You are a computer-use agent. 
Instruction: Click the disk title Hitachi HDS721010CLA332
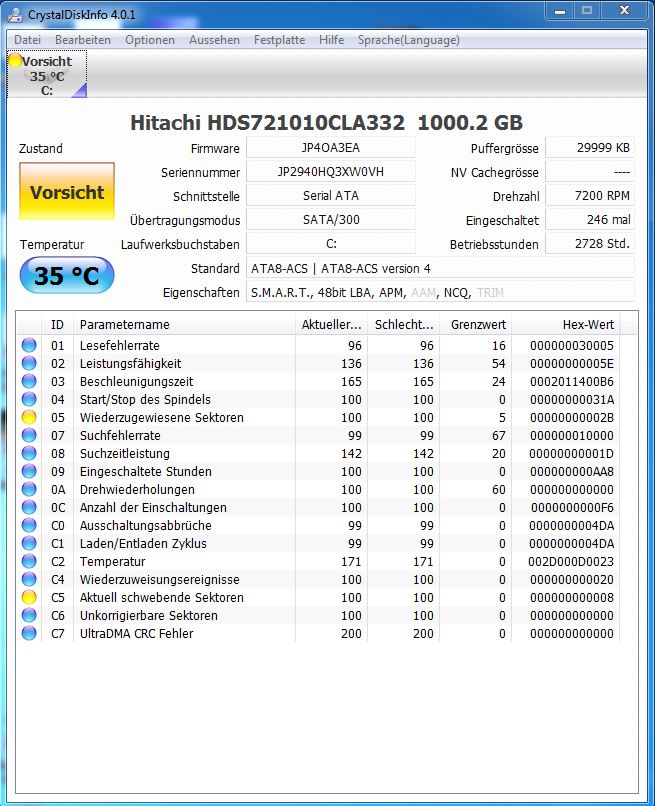(326, 122)
